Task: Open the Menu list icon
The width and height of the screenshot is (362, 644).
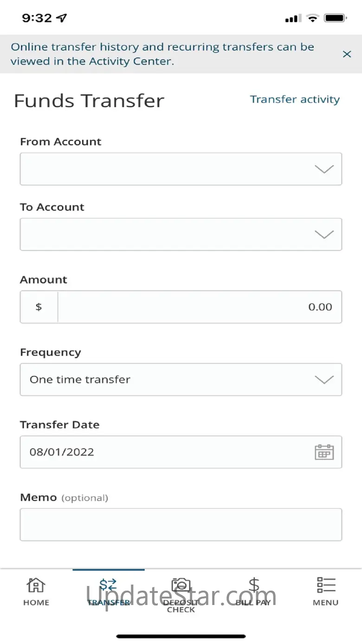Action: point(326,585)
